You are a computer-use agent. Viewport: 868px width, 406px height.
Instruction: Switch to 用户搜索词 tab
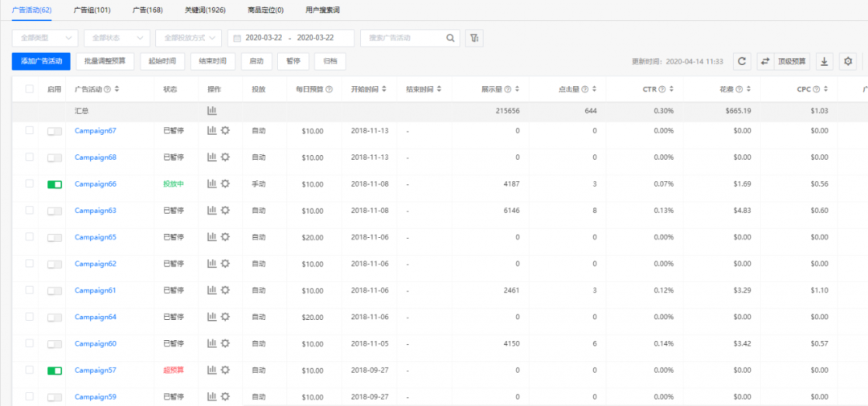(323, 10)
